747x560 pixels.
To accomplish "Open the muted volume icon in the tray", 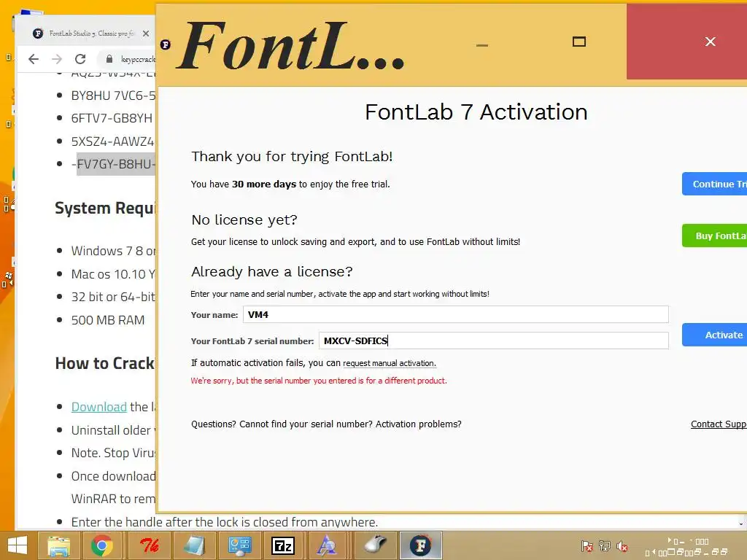I will 622,546.
